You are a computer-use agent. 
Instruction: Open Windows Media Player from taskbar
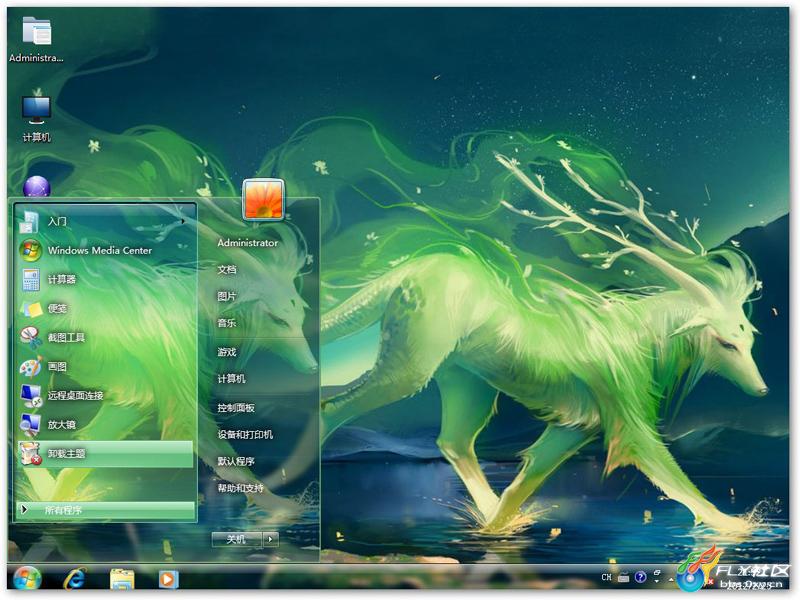pyautogui.click(x=168, y=580)
